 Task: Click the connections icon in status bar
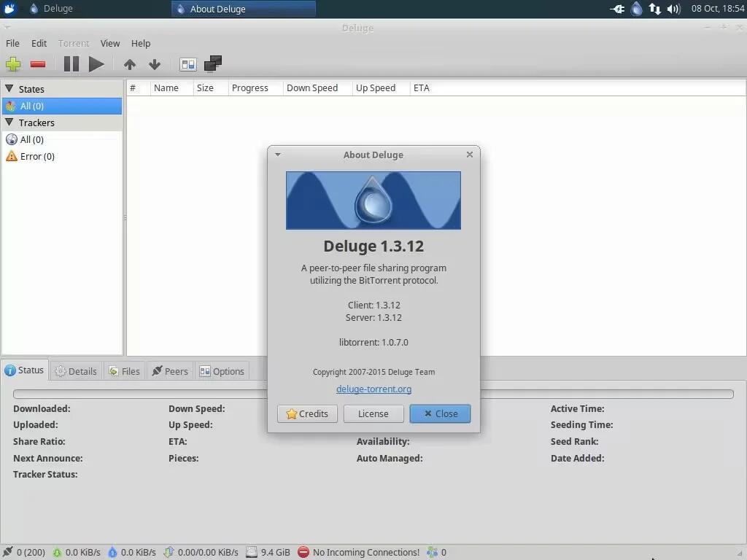[x=7, y=552]
